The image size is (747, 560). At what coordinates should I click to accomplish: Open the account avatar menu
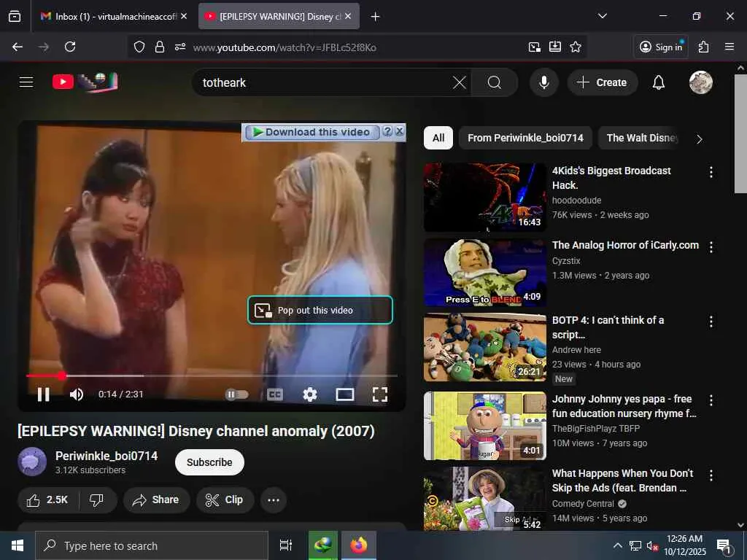pos(700,82)
